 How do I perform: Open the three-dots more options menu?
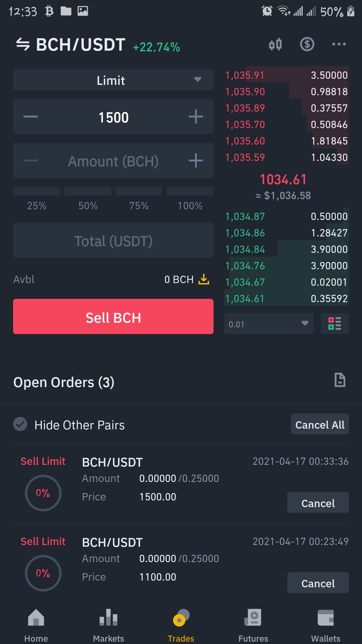tap(339, 44)
